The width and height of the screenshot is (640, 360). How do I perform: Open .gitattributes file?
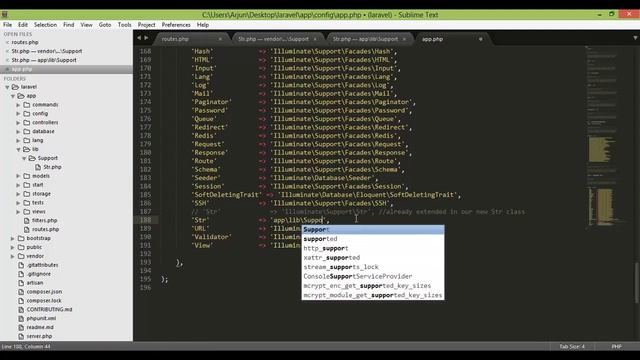(42, 265)
